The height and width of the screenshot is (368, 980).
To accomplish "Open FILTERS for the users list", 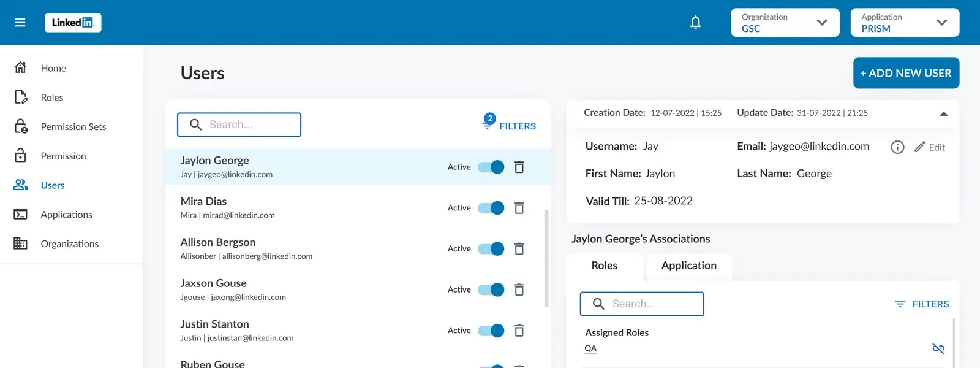I will tap(518, 126).
